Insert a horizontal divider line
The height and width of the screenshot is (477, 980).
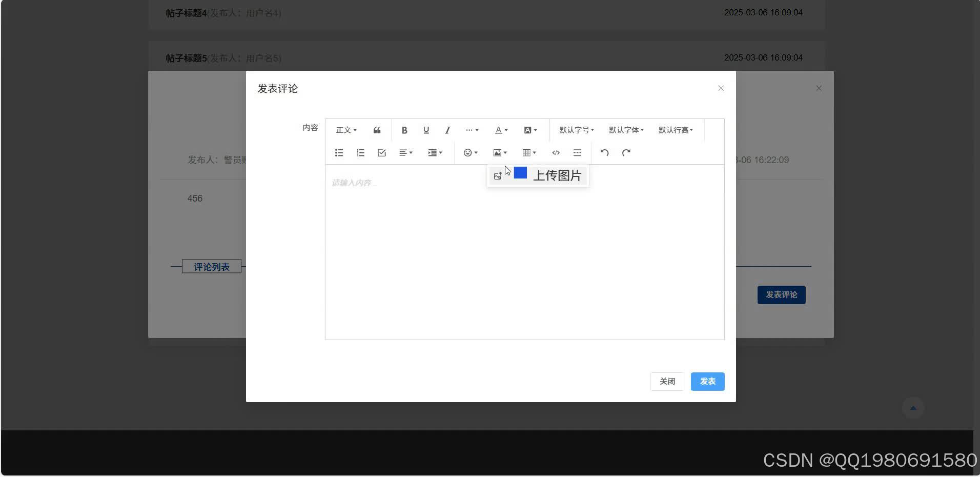[x=577, y=153]
